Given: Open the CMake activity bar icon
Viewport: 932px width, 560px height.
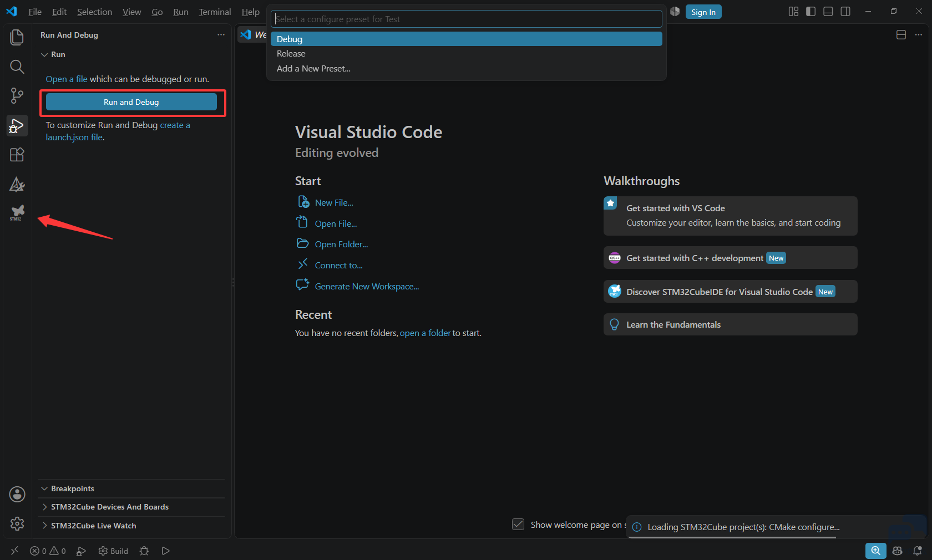Looking at the screenshot, I should (17, 184).
